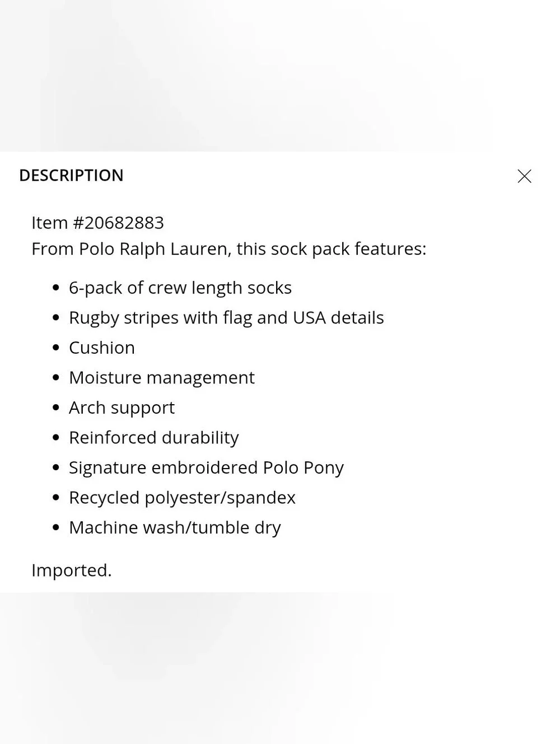The width and height of the screenshot is (560, 744).
Task: Click the DESCRIPTION heading
Action: [71, 175]
